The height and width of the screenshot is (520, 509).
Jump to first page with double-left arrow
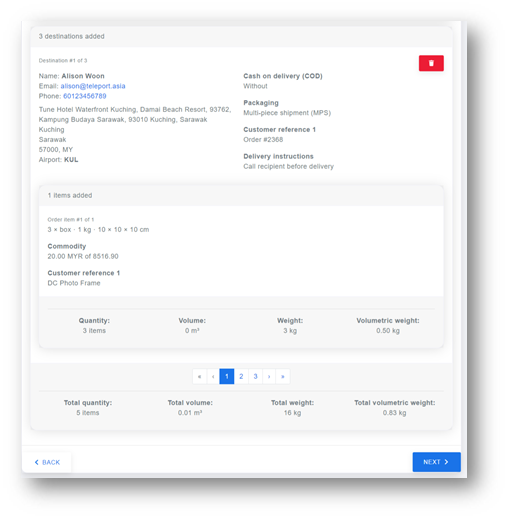199,376
